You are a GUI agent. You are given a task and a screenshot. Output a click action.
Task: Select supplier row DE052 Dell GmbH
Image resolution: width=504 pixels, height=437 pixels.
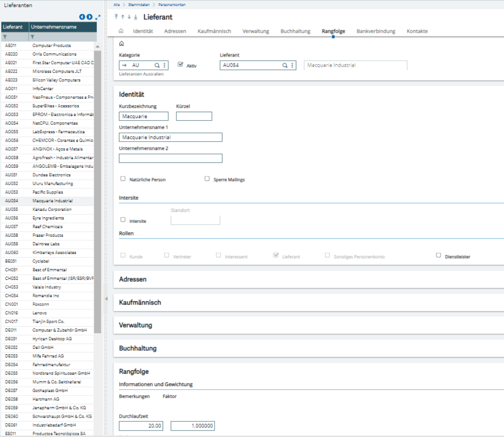pyautogui.click(x=48, y=347)
